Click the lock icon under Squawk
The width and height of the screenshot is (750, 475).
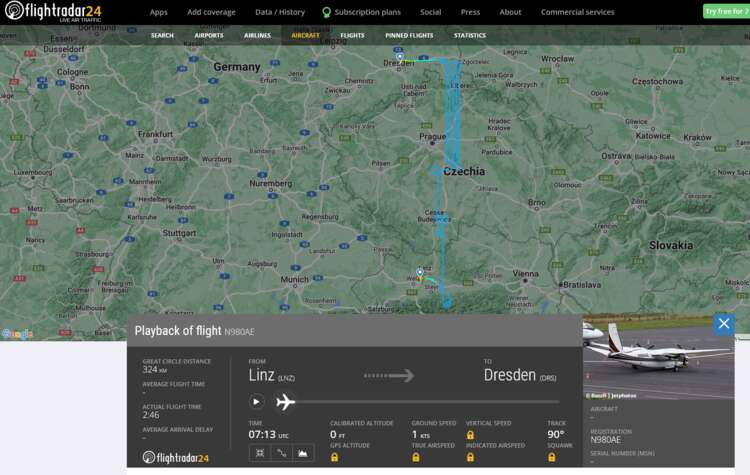point(551,457)
